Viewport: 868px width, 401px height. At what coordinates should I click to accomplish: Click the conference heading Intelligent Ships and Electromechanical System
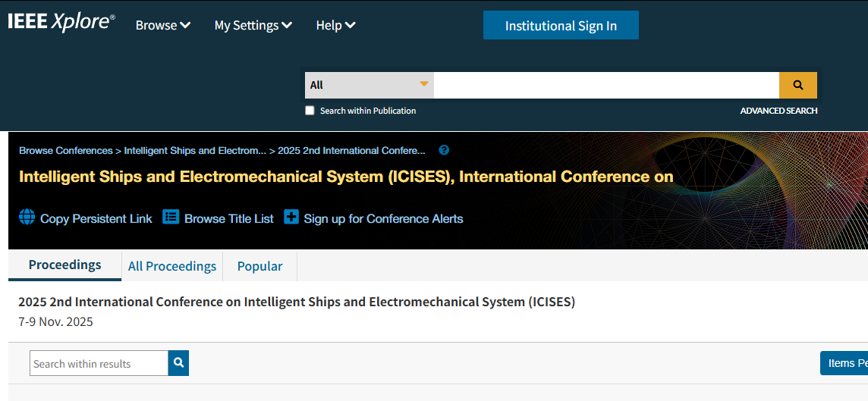coord(346,177)
